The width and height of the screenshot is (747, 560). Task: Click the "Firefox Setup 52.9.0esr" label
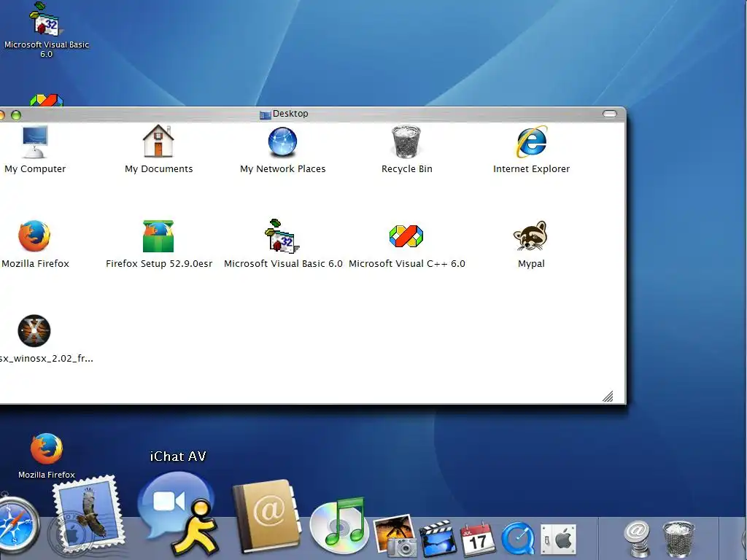158,263
